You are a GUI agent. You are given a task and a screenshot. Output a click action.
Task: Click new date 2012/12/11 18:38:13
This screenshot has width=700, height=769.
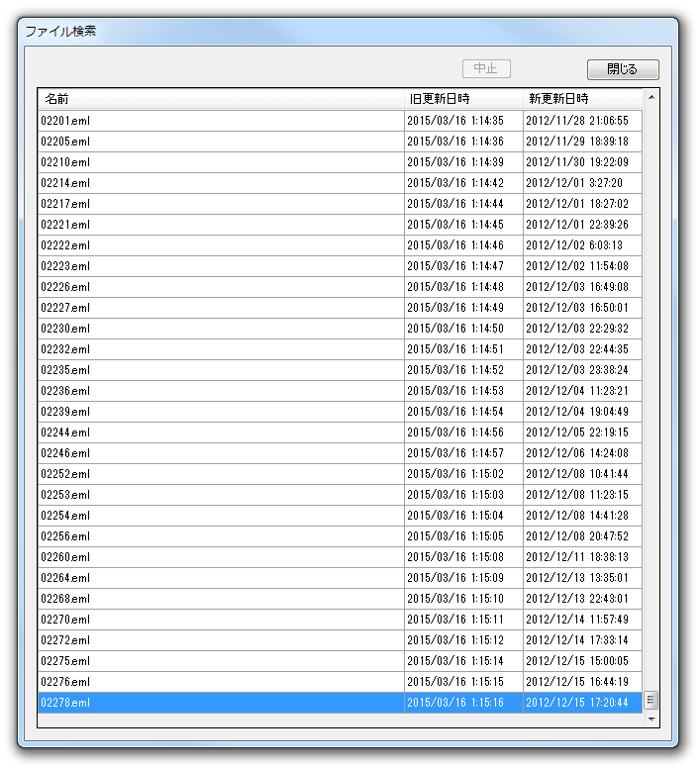point(577,557)
